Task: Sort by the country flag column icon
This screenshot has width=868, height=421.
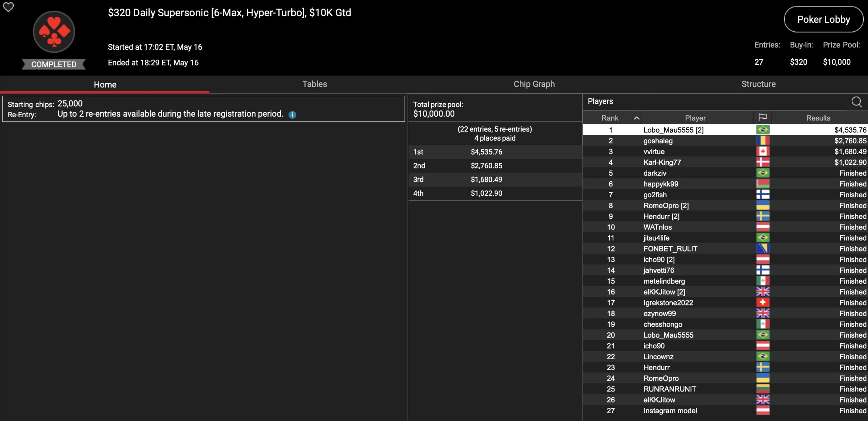Action: click(763, 118)
